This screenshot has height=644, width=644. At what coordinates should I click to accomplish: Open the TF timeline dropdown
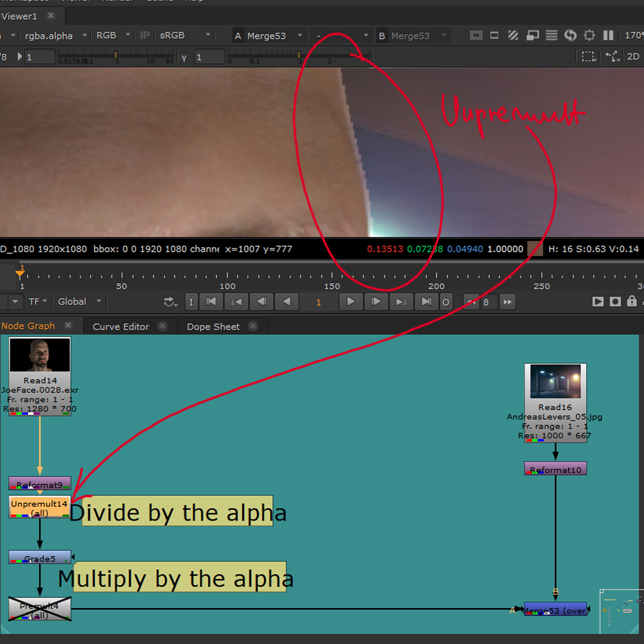coord(37,302)
